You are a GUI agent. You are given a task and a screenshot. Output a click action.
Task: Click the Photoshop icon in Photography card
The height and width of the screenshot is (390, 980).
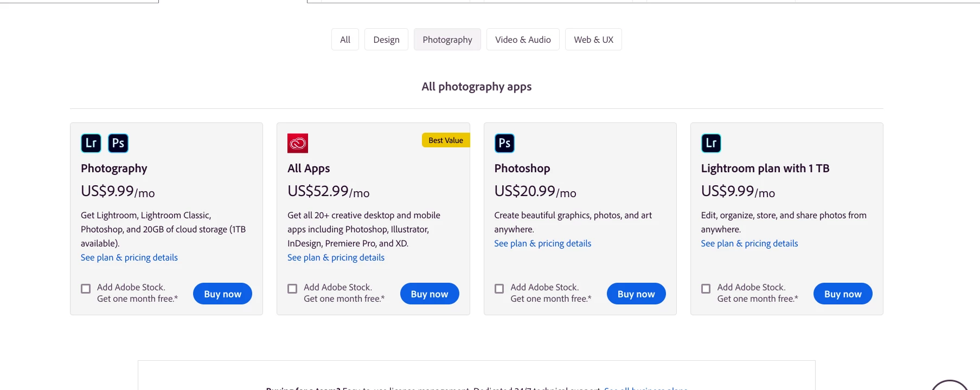coord(118,143)
